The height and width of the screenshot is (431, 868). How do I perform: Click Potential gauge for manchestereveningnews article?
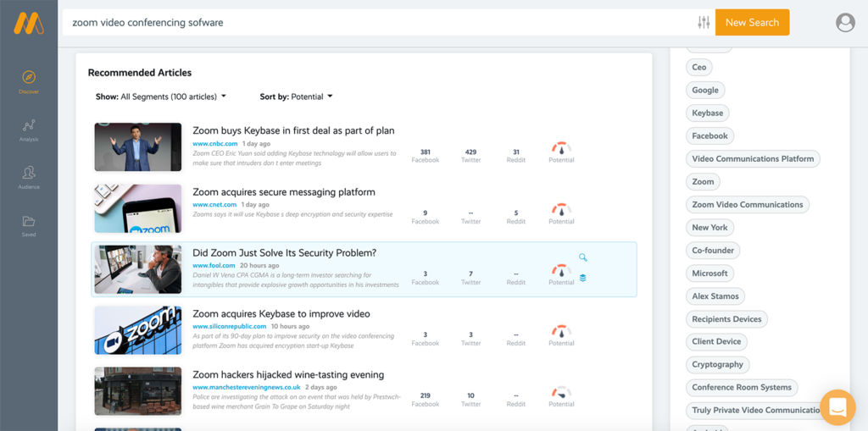pyautogui.click(x=561, y=392)
